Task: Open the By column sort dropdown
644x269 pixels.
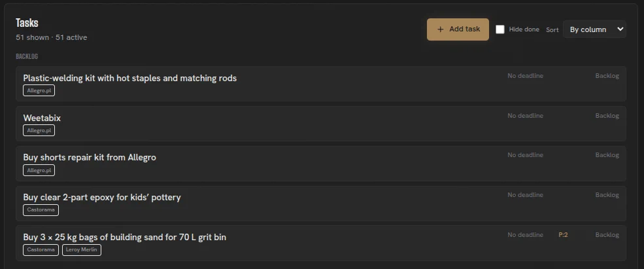Action: pyautogui.click(x=594, y=29)
